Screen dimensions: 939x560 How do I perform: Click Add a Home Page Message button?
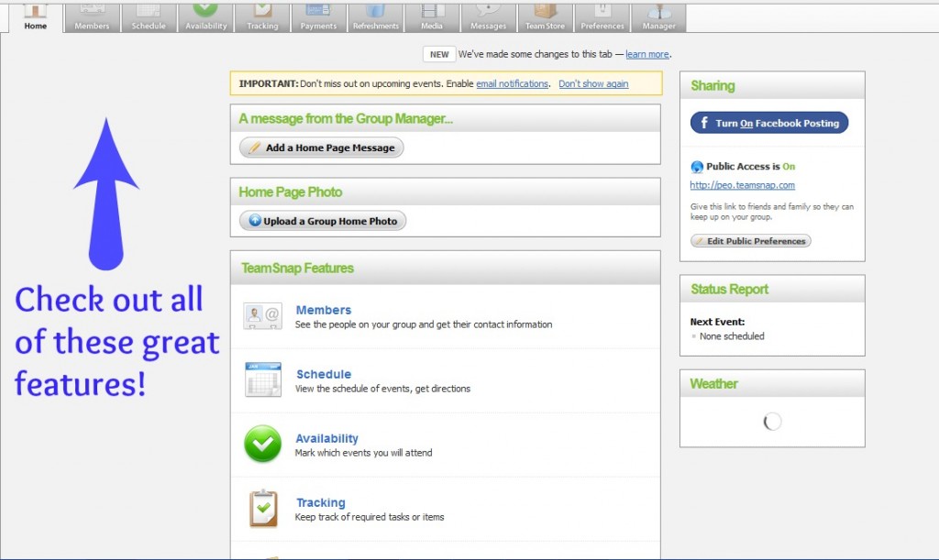(321, 148)
